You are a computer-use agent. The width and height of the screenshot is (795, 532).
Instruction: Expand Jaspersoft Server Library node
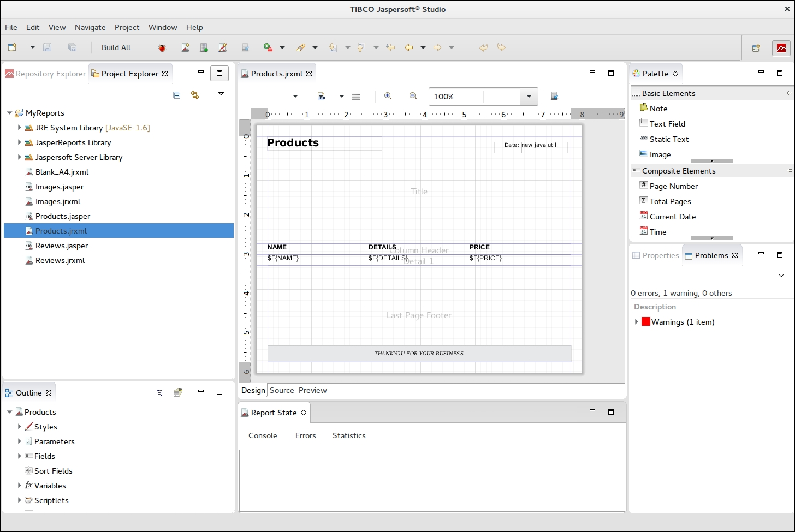tap(19, 157)
